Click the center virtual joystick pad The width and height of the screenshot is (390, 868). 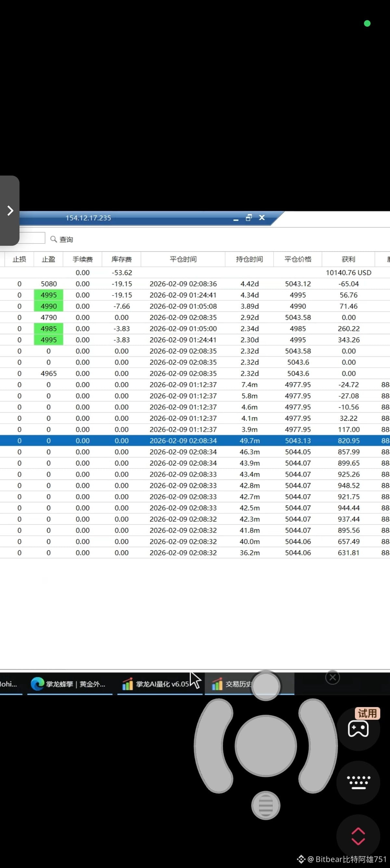(x=266, y=746)
